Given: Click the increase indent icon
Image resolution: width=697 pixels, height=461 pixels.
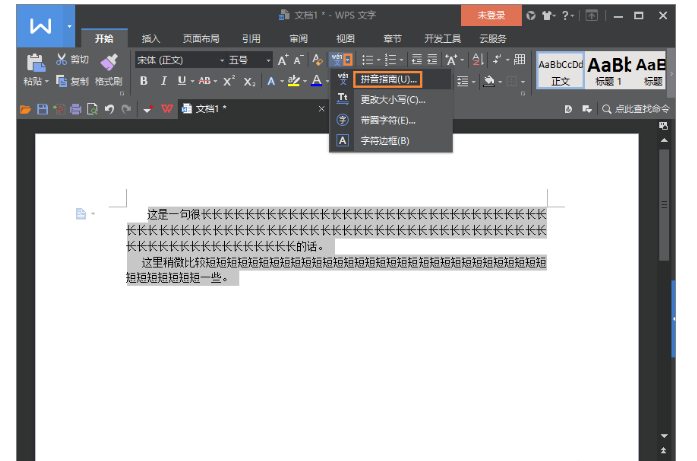Looking at the screenshot, I should pyautogui.click(x=432, y=59).
